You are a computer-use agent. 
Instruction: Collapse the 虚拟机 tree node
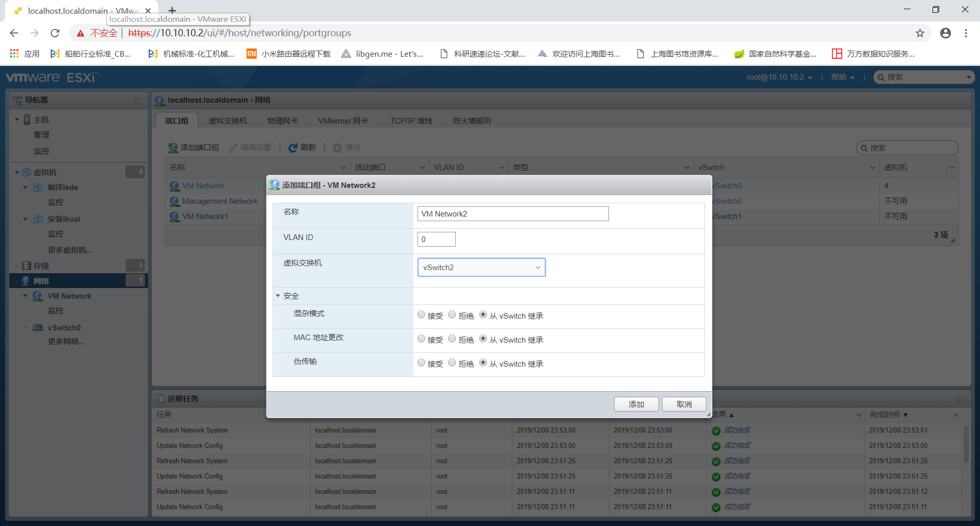pyautogui.click(x=17, y=173)
